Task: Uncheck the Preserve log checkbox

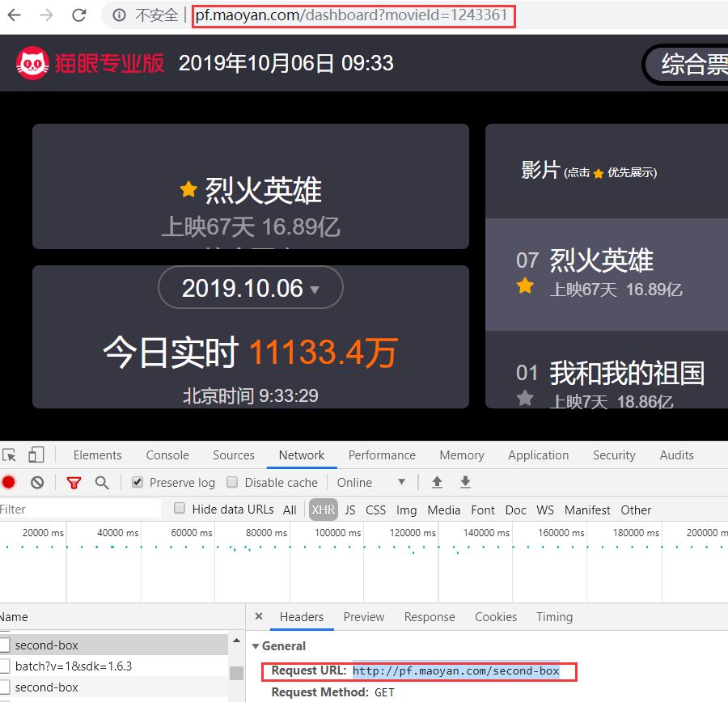Action: point(137,482)
